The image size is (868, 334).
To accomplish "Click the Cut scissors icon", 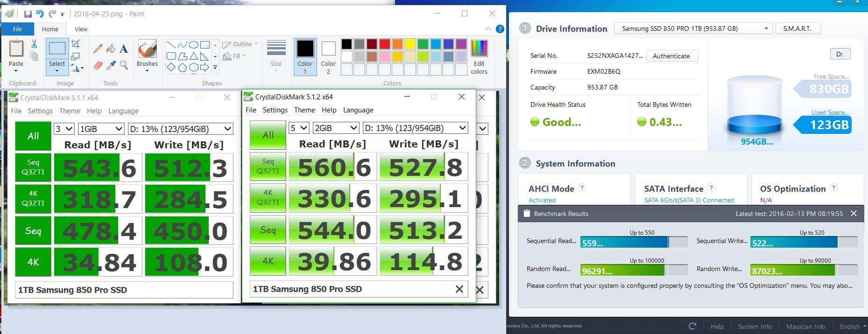I will click(x=34, y=44).
